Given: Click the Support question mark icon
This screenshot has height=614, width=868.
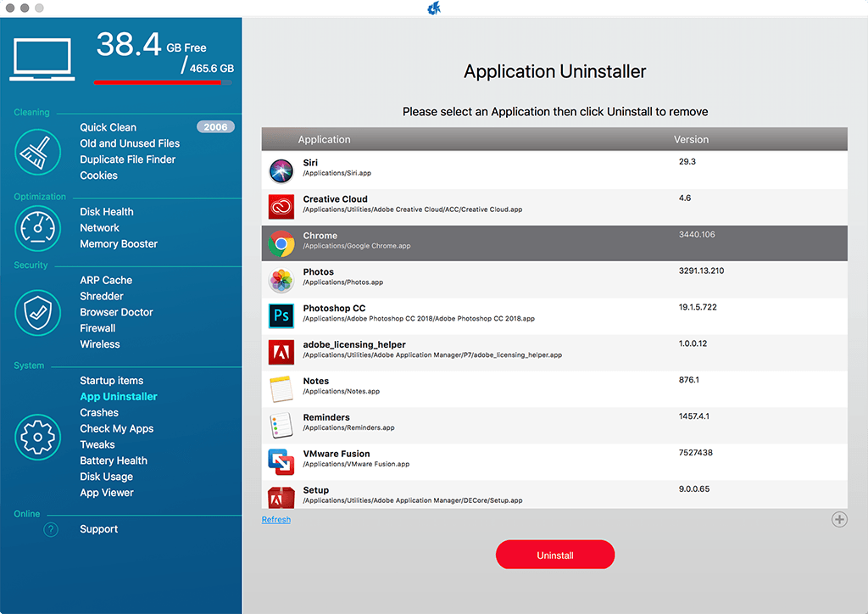Looking at the screenshot, I should click(x=51, y=530).
